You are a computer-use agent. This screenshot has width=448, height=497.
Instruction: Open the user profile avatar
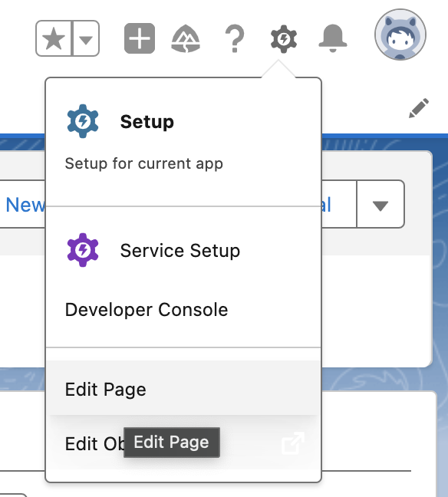click(400, 35)
